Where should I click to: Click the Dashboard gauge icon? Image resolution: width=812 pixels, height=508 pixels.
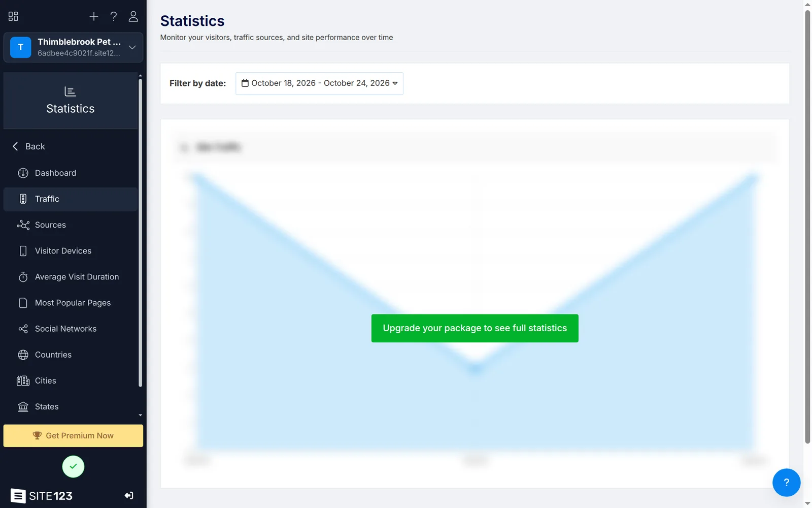pos(23,173)
